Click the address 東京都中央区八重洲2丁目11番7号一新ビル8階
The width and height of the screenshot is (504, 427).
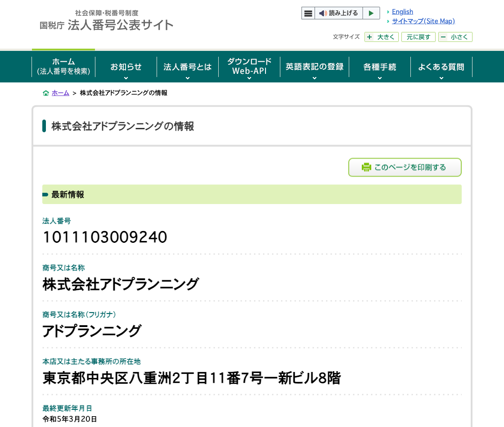click(192, 378)
